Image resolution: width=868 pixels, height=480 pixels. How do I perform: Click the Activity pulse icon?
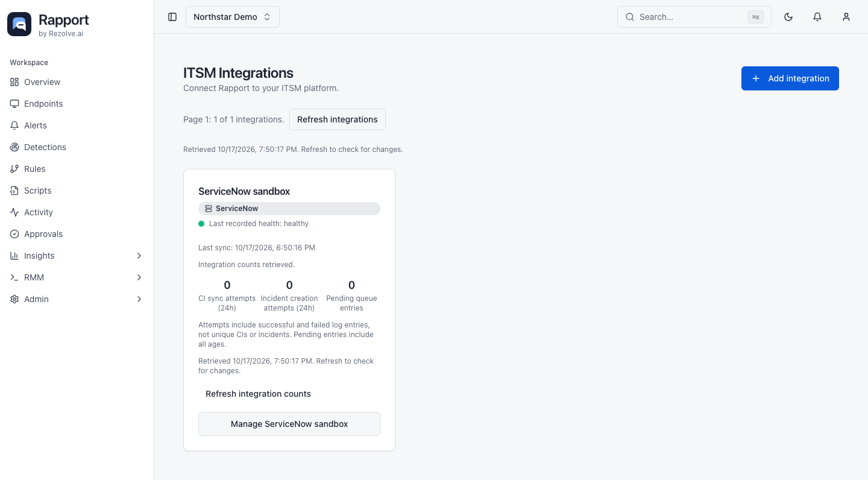click(x=14, y=212)
